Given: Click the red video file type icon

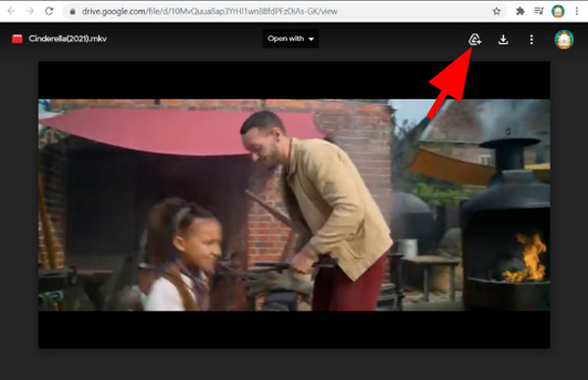Looking at the screenshot, I should point(17,38).
